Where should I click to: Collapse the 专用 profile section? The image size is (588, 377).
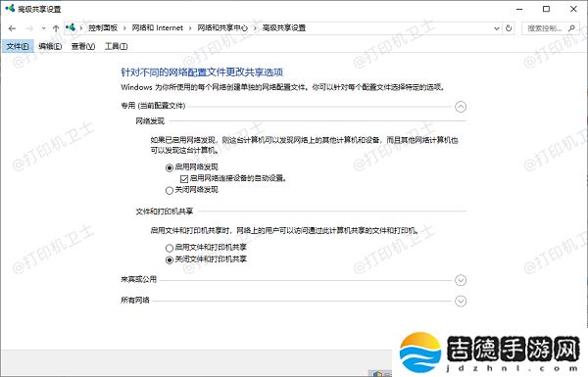[461, 107]
